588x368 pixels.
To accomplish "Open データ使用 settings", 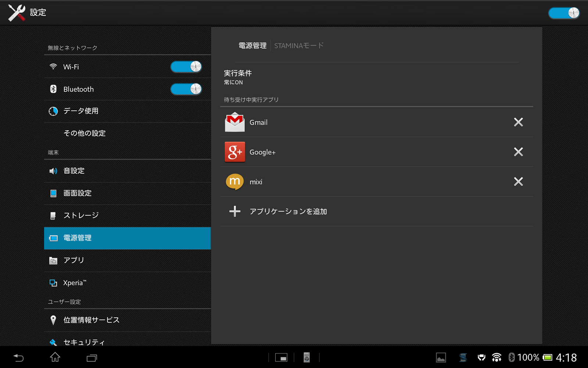I will pyautogui.click(x=127, y=111).
